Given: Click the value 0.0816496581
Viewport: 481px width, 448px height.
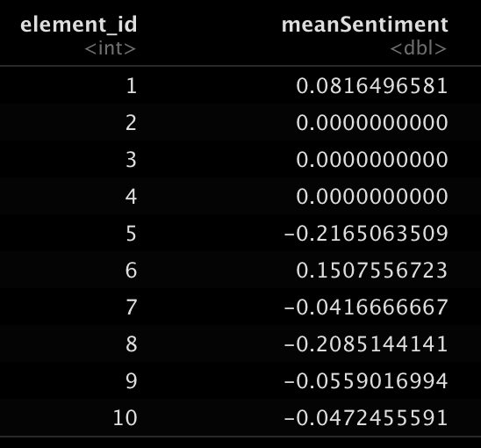Looking at the screenshot, I should point(371,86).
